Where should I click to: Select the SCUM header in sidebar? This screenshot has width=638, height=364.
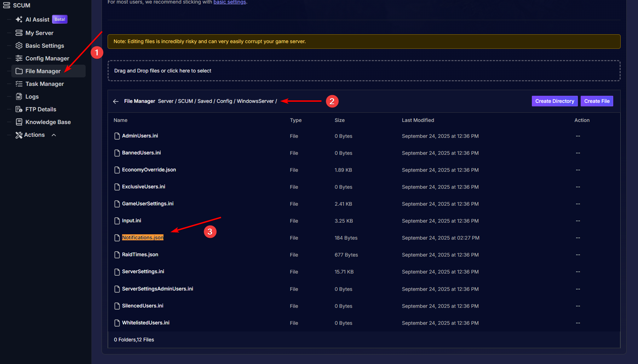point(21,5)
